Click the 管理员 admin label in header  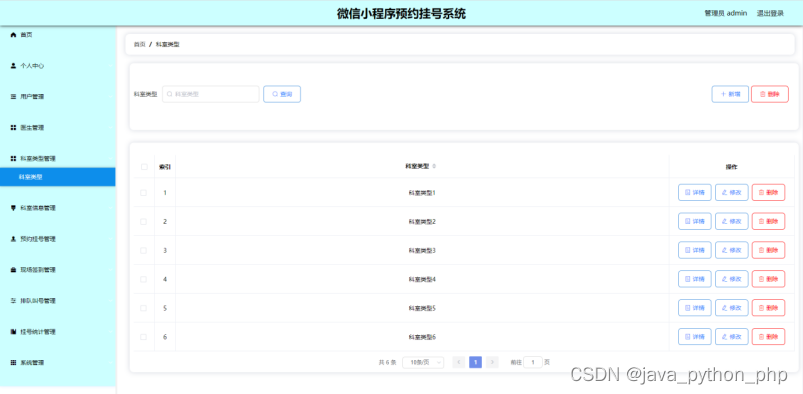(726, 13)
